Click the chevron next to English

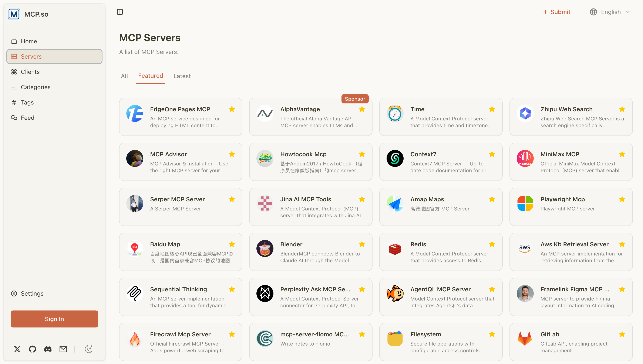tap(628, 12)
